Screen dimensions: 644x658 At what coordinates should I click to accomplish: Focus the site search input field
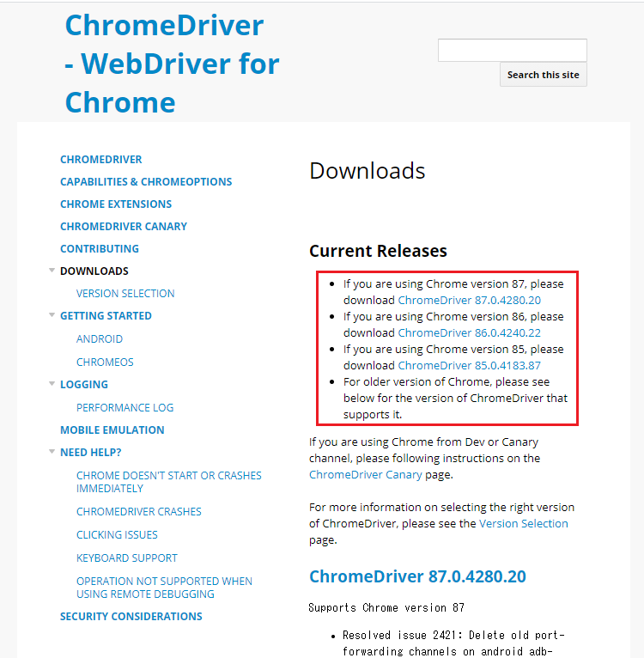coord(513,51)
